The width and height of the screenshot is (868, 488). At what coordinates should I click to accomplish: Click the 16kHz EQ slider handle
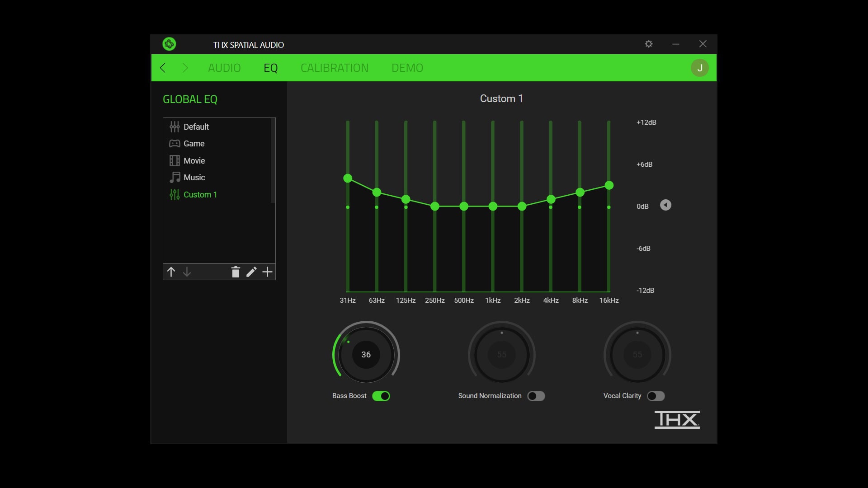(x=609, y=185)
